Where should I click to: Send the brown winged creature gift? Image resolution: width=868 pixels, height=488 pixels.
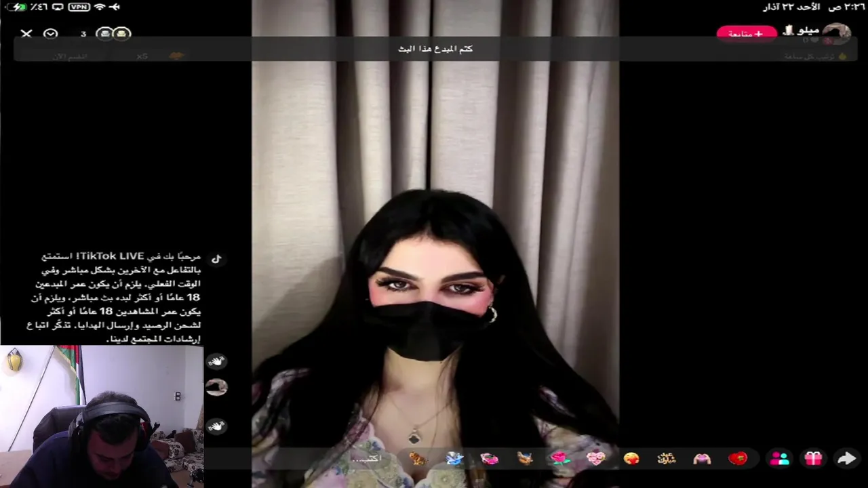coord(524,459)
